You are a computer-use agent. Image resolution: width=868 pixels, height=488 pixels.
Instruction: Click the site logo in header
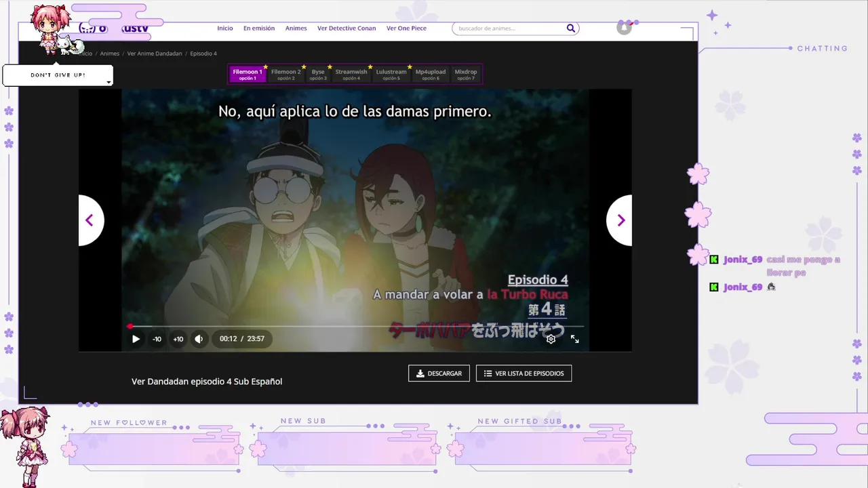[x=113, y=28]
